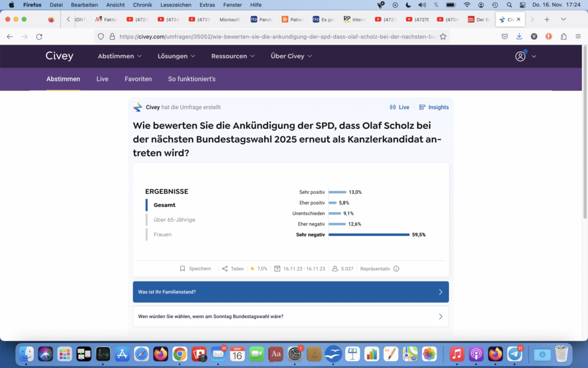Expand the Ressourcen dropdown menu
Screen dimensions: 588x368
233,56
